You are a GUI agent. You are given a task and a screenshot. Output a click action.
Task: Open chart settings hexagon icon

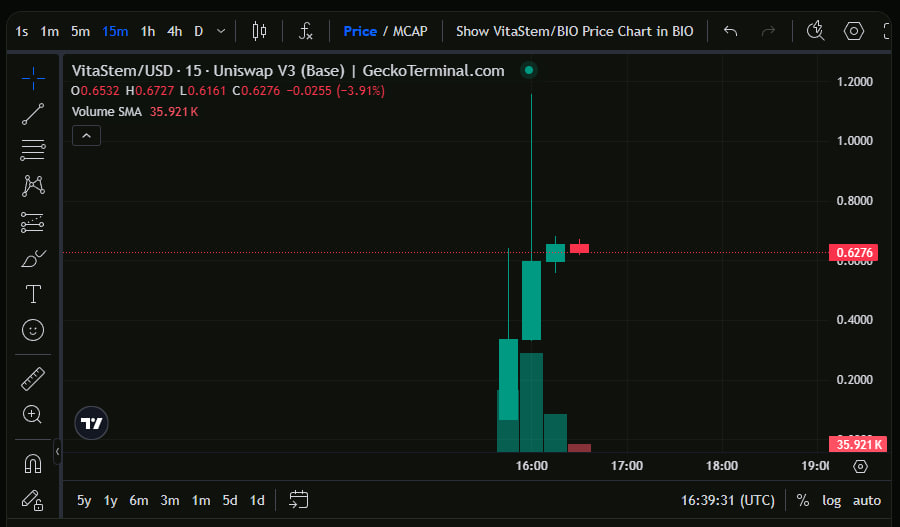pos(854,31)
